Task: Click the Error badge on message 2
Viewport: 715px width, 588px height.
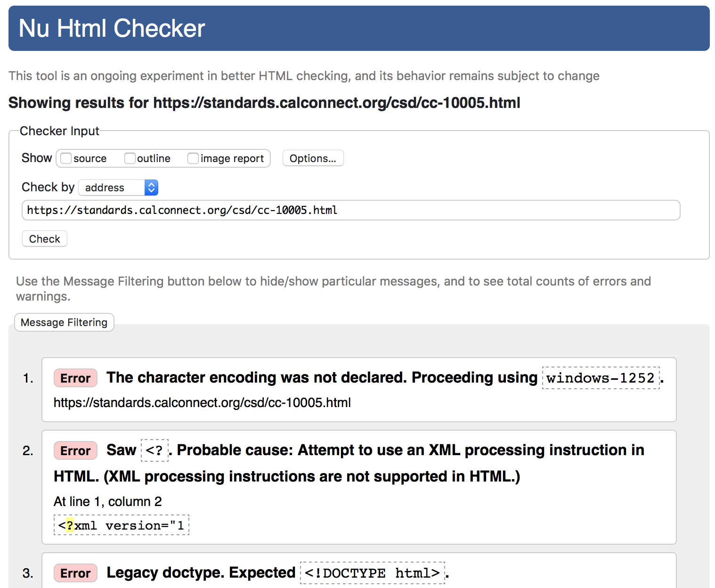Action: click(x=75, y=450)
